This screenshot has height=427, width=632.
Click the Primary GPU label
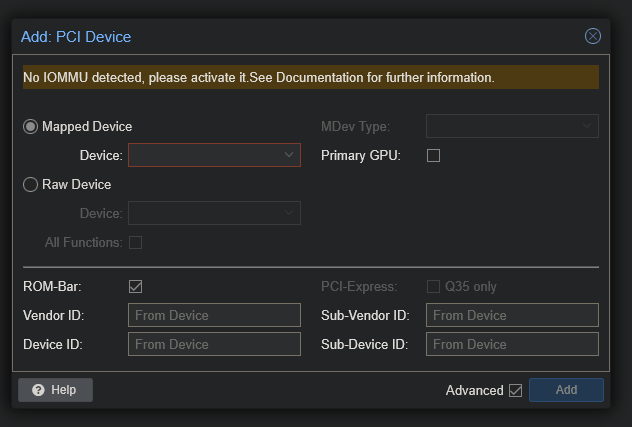tap(361, 156)
